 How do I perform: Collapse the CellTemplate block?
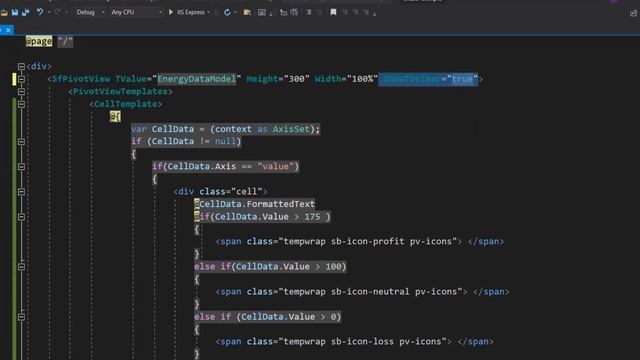(x=21, y=104)
